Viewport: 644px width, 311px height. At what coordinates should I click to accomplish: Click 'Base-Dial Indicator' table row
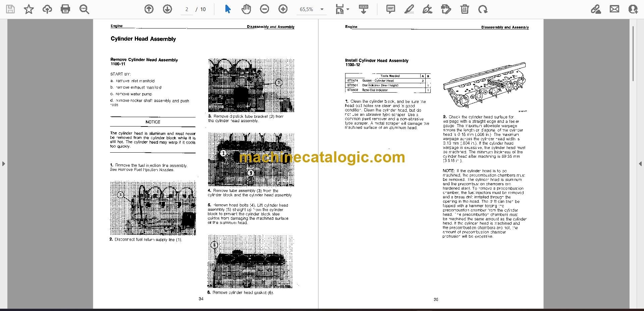(388, 90)
